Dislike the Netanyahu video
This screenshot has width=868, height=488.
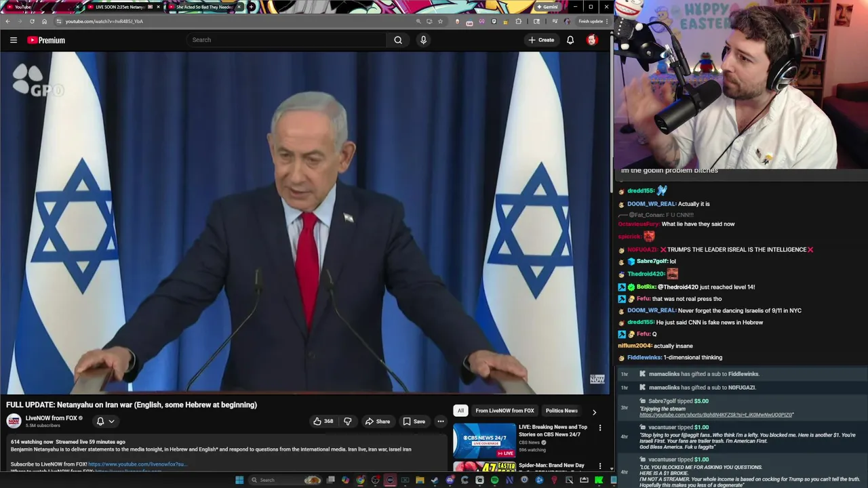347,422
